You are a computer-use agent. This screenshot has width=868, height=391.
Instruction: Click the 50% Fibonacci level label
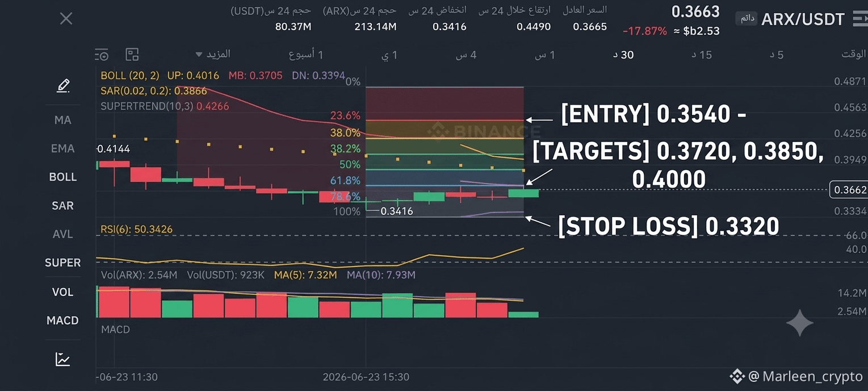tap(350, 165)
